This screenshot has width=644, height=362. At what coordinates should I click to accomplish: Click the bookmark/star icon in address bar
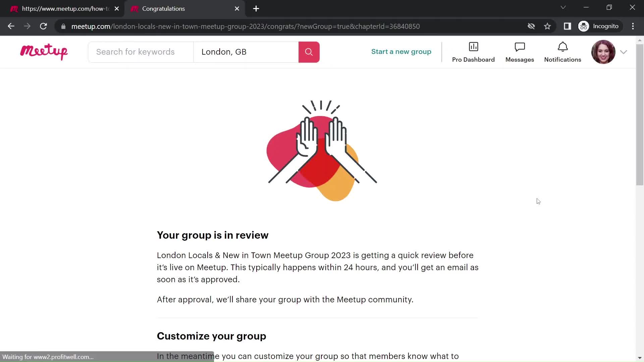pyautogui.click(x=547, y=26)
